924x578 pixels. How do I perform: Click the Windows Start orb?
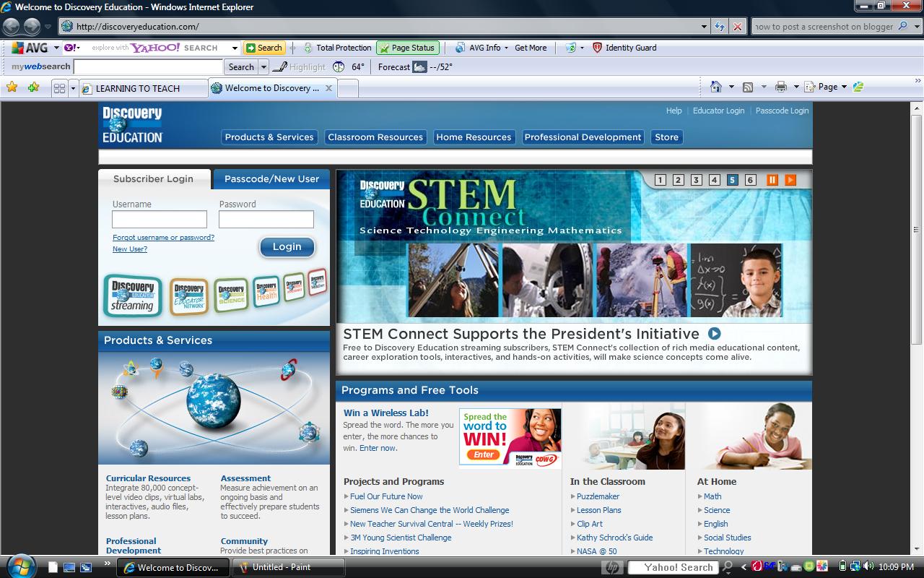coord(20,566)
